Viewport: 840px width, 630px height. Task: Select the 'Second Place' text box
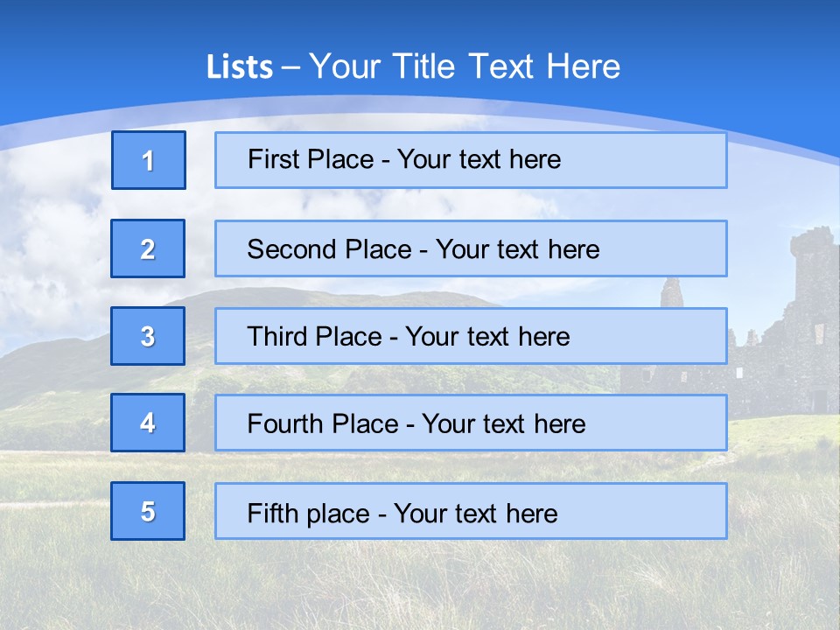click(471, 248)
